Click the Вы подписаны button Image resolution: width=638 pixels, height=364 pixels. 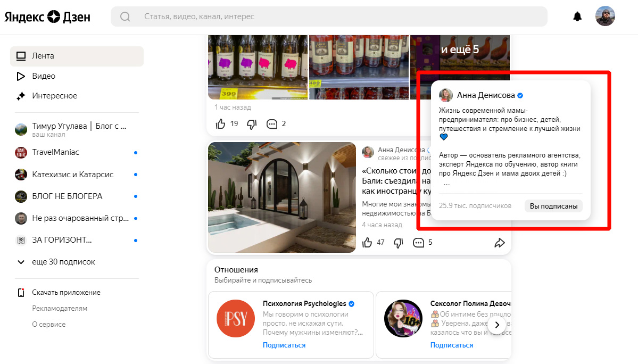(x=553, y=206)
